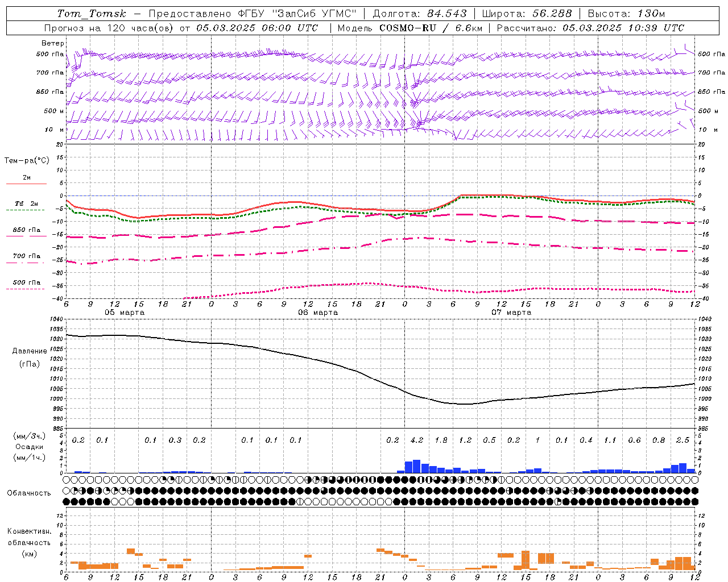This screenshot has height=582, width=728.
Task: Click the 'Высота: 130м' header value
Action: tap(626, 14)
